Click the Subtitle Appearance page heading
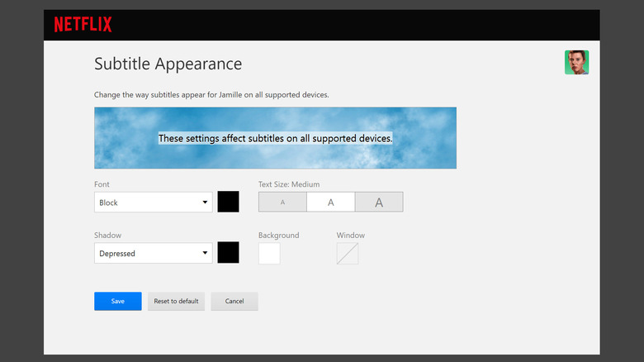 (168, 64)
